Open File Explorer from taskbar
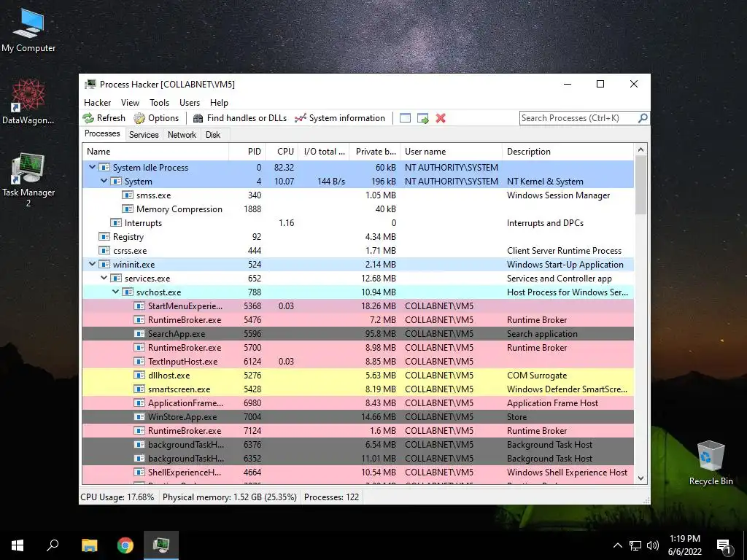Image resolution: width=747 pixels, height=560 pixels. (89, 545)
